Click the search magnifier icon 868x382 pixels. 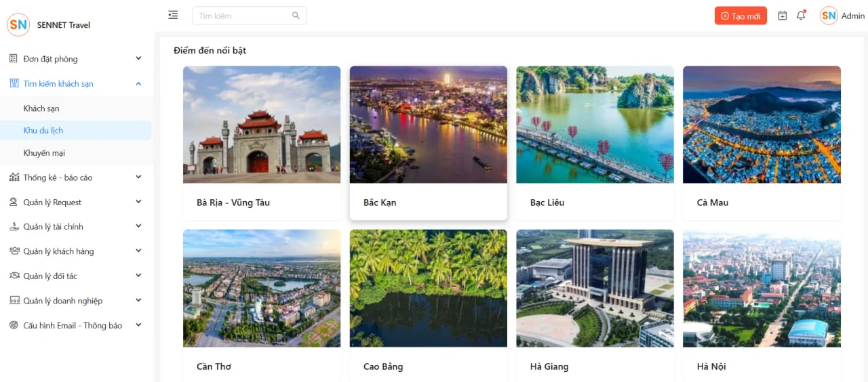296,16
